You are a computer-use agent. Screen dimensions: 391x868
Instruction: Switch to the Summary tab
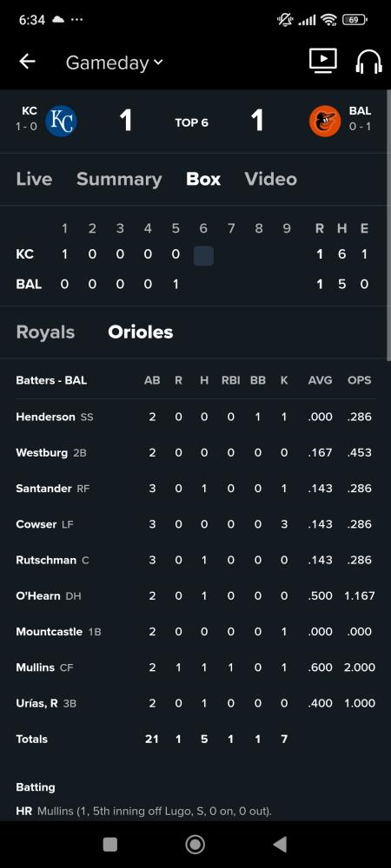(x=119, y=179)
